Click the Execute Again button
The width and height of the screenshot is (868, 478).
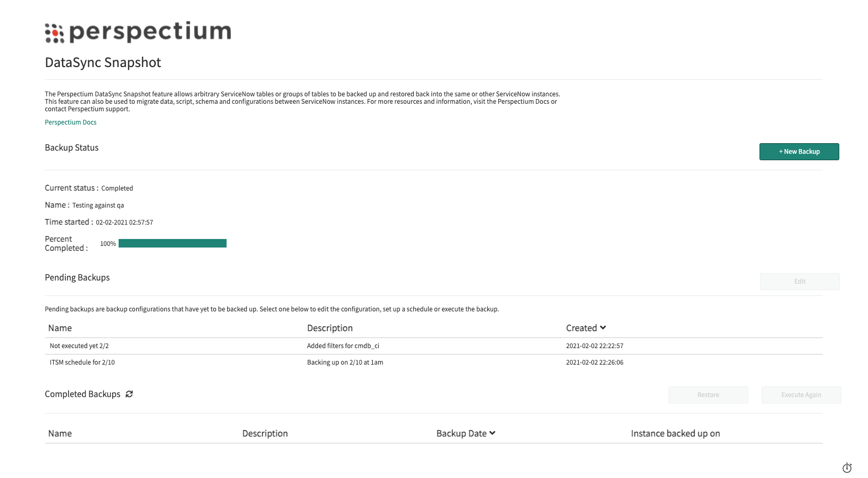(802, 395)
